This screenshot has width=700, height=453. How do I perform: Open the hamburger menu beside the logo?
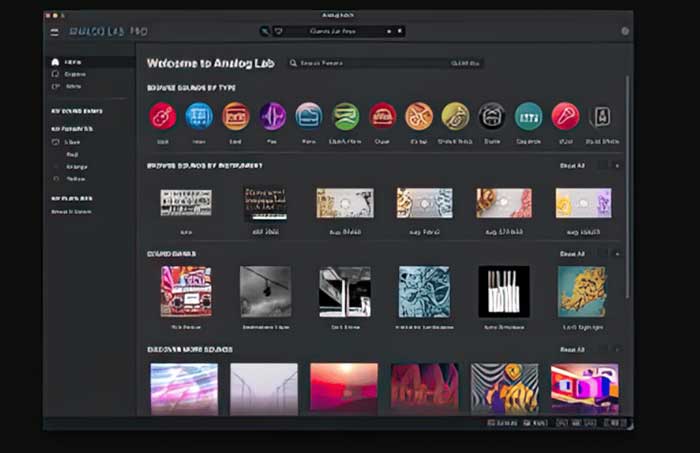coord(54,32)
